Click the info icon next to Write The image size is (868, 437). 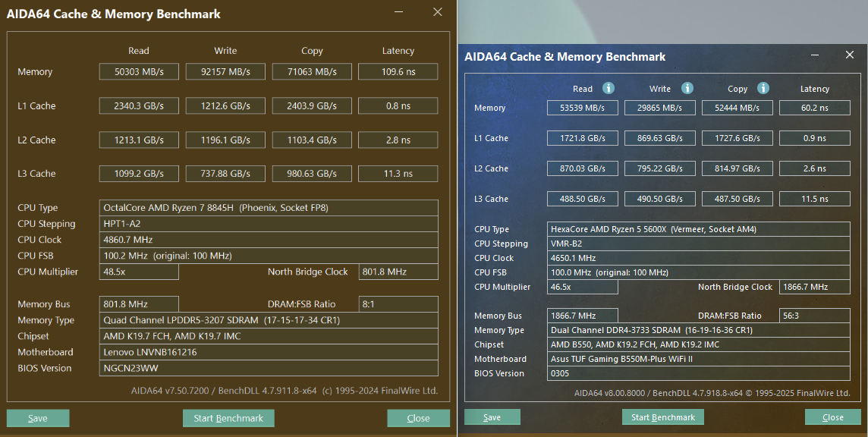(687, 88)
